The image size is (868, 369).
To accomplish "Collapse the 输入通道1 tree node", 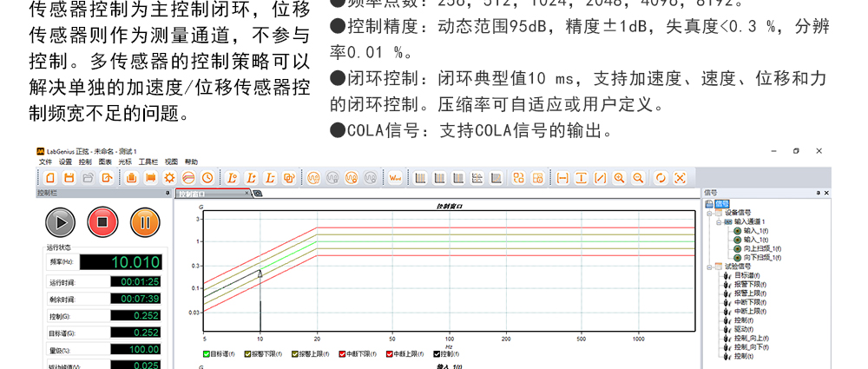I will pyautogui.click(x=719, y=221).
